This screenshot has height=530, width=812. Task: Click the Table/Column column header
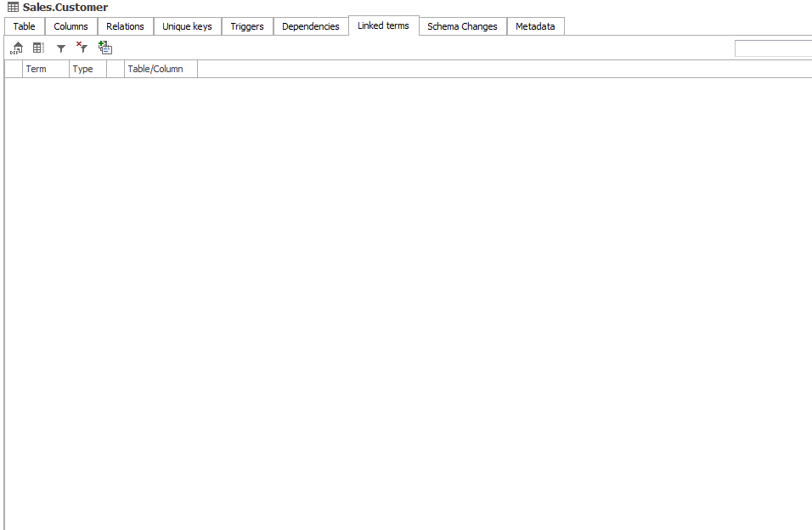[x=161, y=69]
